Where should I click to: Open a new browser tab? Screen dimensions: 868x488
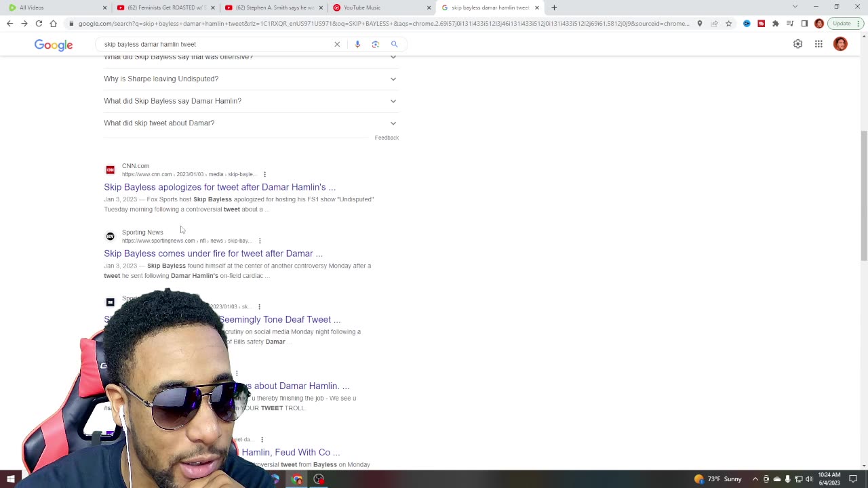[554, 7]
